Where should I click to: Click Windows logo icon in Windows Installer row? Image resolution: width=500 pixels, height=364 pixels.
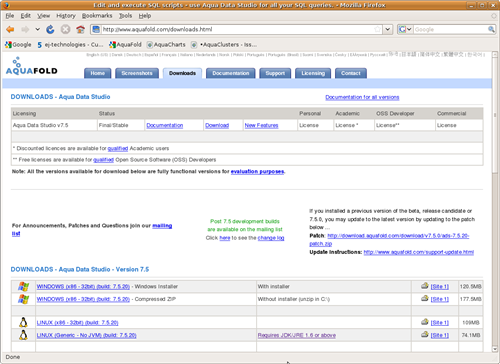[23, 286]
